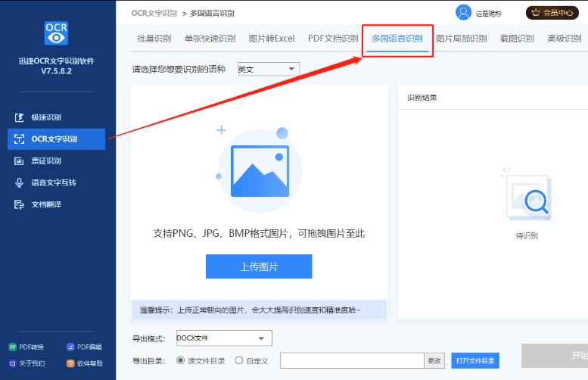
Task: Click the green PDF转换 icon
Action: tap(12, 347)
